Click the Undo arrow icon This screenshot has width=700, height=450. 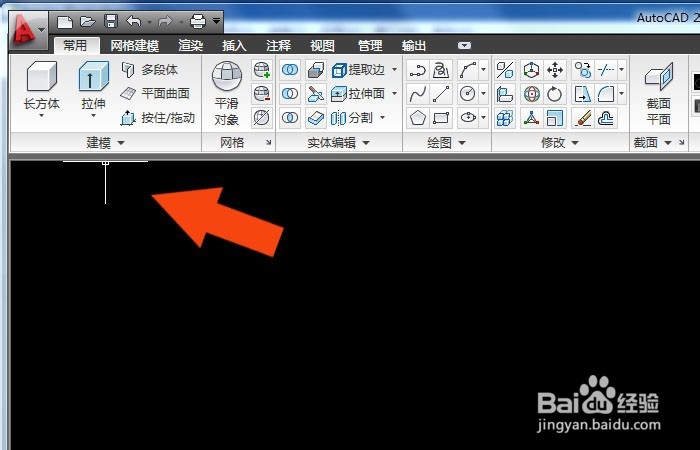coord(133,21)
